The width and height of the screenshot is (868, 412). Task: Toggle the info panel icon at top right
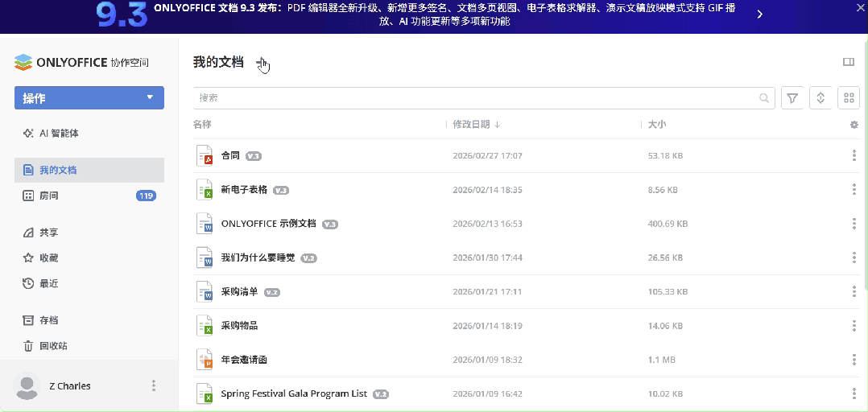(x=849, y=62)
